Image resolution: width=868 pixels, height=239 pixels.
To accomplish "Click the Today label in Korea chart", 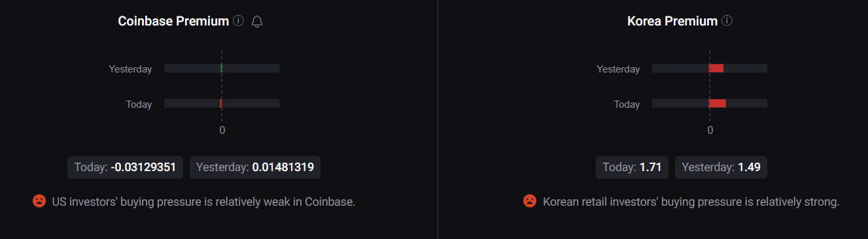I will tap(627, 104).
